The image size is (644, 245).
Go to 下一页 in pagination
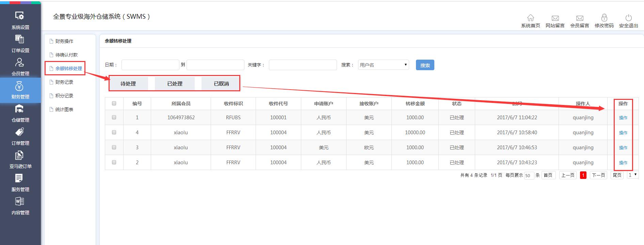598,175
